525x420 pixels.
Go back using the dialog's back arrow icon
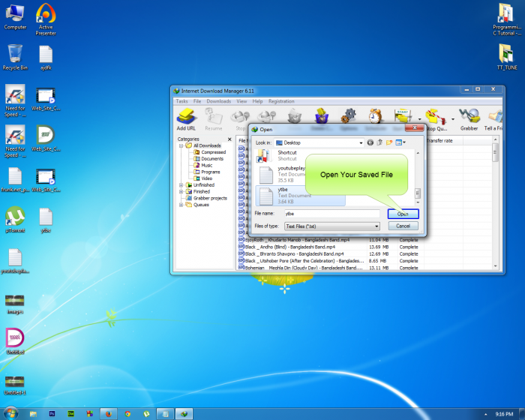click(370, 142)
